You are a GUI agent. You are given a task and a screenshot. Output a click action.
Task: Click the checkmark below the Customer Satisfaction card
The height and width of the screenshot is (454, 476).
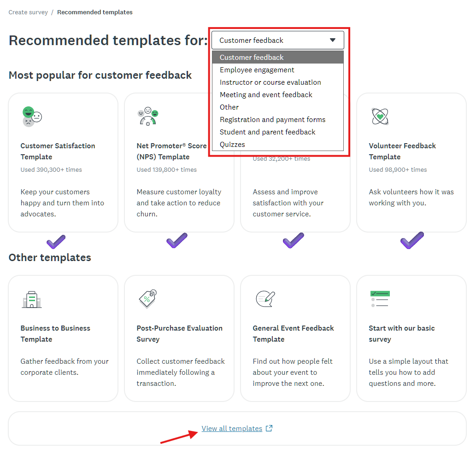56,241
